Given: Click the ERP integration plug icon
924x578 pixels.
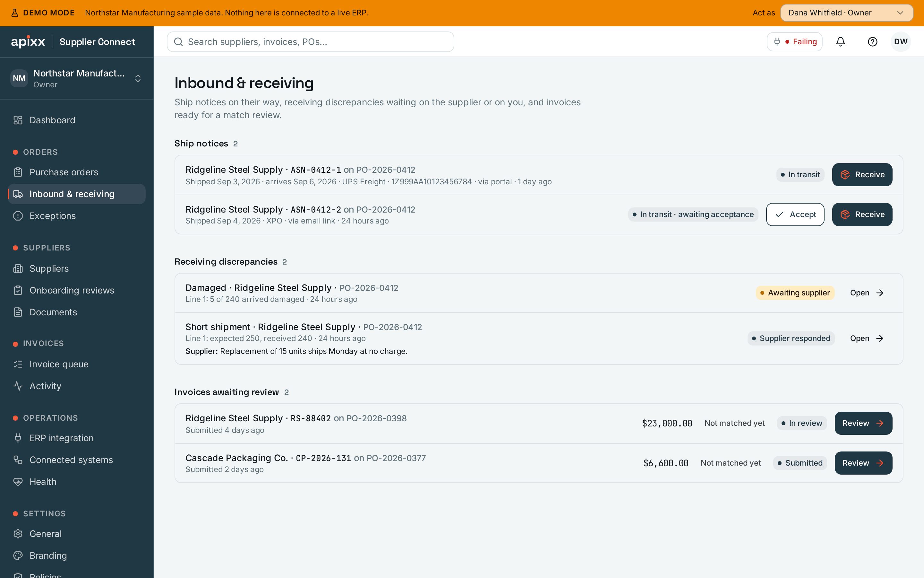Looking at the screenshot, I should (18, 438).
